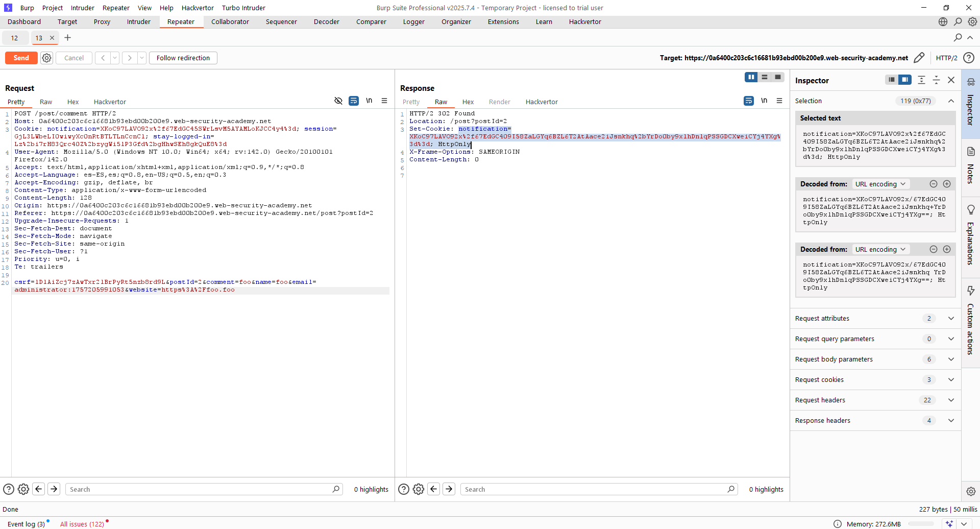Toggle hide non-printable characters eye icon in Request
The height and width of the screenshot is (529, 980).
click(338, 101)
